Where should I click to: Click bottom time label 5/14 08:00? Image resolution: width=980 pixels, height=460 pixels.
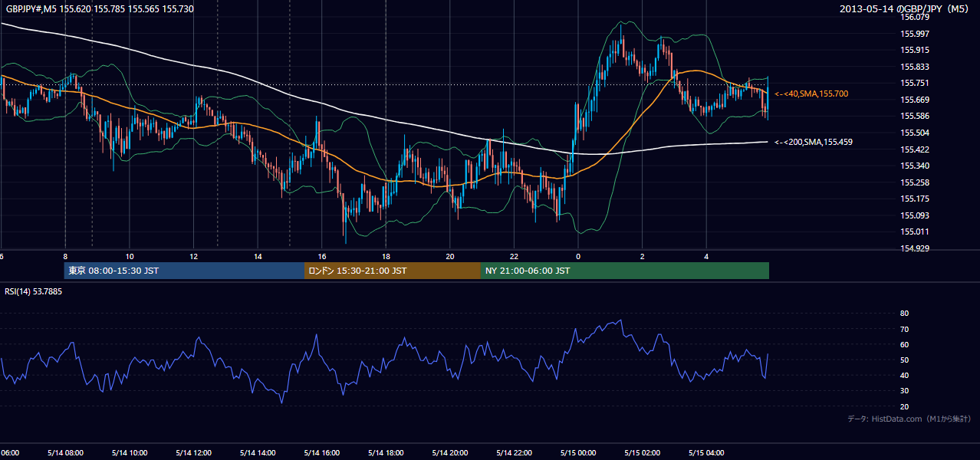(65, 452)
